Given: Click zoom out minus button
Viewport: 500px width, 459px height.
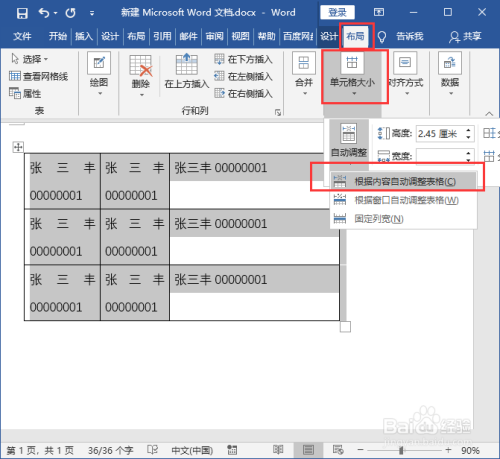Looking at the screenshot, I should (x=360, y=450).
